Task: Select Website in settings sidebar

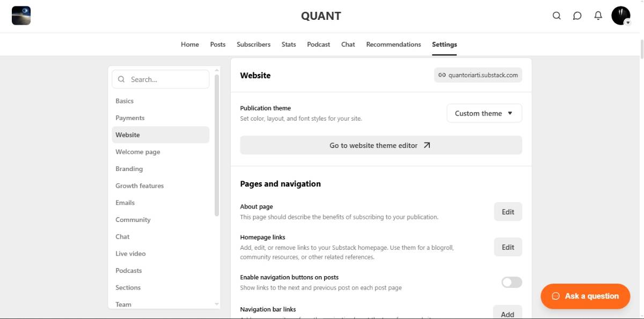Action: [160, 135]
